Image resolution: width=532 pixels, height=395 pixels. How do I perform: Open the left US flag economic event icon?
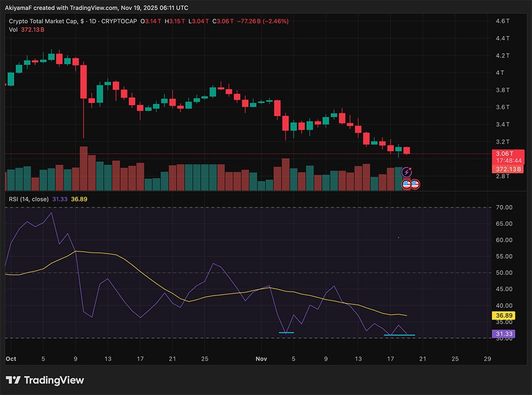tap(407, 184)
